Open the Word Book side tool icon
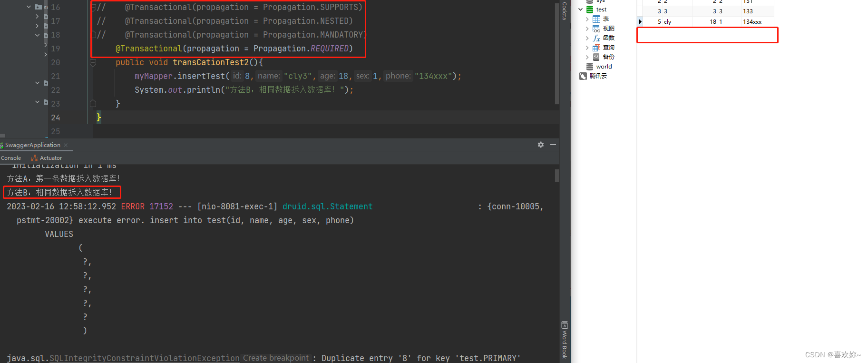Image resolution: width=868 pixels, height=363 pixels. tap(565, 325)
